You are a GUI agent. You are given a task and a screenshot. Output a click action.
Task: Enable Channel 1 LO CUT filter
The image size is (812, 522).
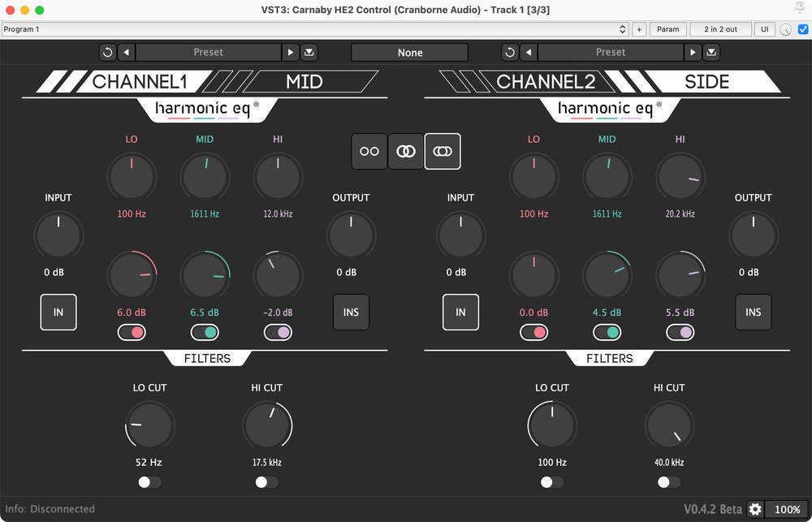pyautogui.click(x=149, y=482)
